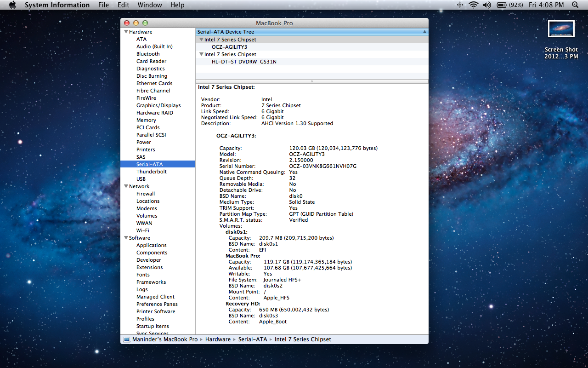Open the File menu
This screenshot has height=368, width=588.
(x=104, y=5)
